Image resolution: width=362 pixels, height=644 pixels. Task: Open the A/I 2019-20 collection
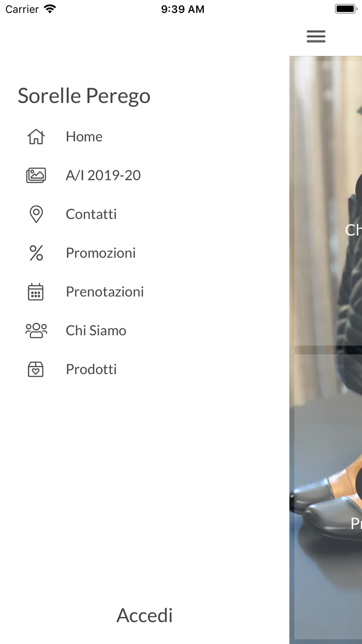coord(103,175)
